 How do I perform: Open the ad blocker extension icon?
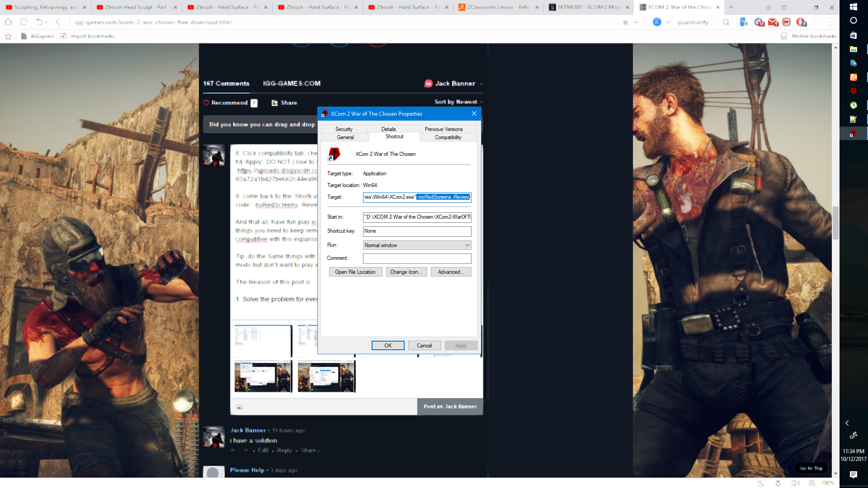pos(759,22)
